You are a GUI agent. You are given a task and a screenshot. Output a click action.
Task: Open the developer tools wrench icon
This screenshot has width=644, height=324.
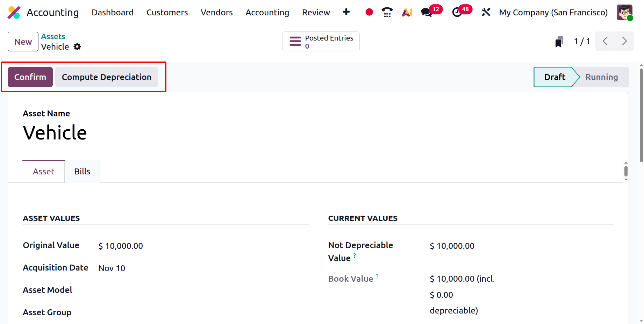(486, 12)
